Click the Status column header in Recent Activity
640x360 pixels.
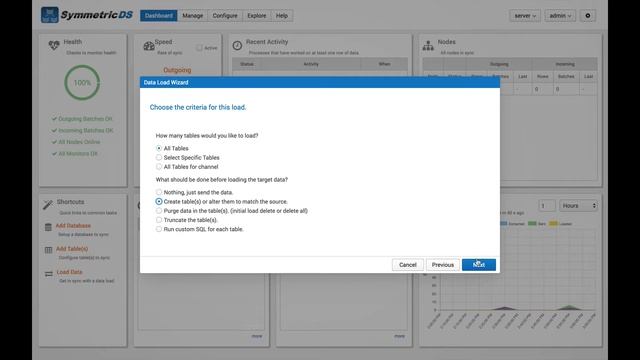coord(247,64)
